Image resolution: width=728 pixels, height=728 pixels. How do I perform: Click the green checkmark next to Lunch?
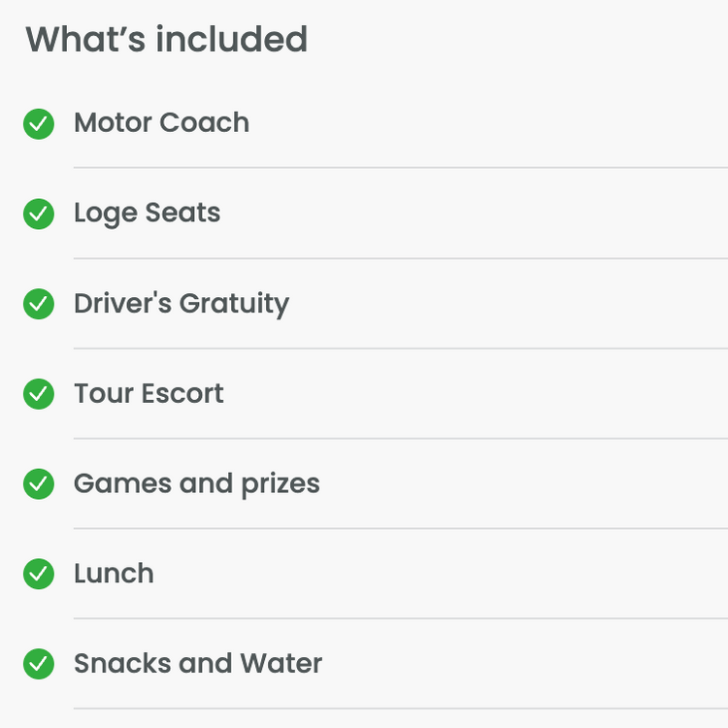(39, 574)
